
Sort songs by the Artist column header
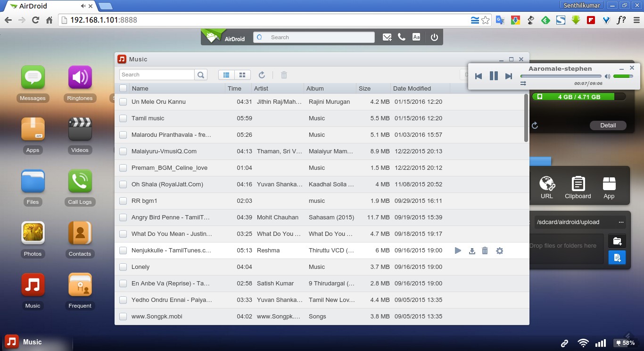click(x=261, y=88)
